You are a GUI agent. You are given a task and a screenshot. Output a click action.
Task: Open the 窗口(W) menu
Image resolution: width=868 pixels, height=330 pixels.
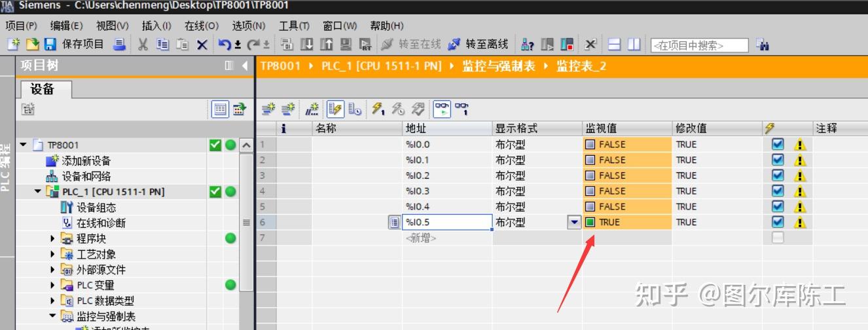[x=340, y=26]
